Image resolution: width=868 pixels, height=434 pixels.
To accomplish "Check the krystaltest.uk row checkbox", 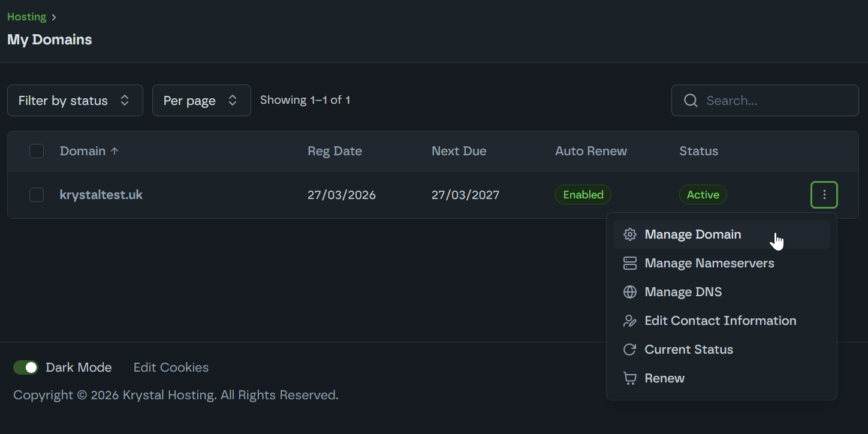I will (x=37, y=195).
